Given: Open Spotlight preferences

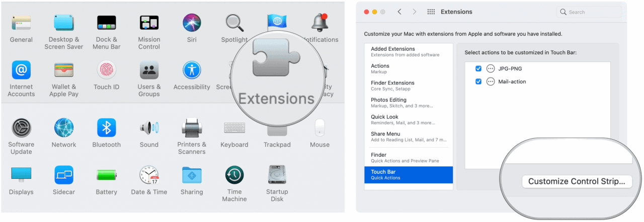Looking at the screenshot, I should [234, 23].
